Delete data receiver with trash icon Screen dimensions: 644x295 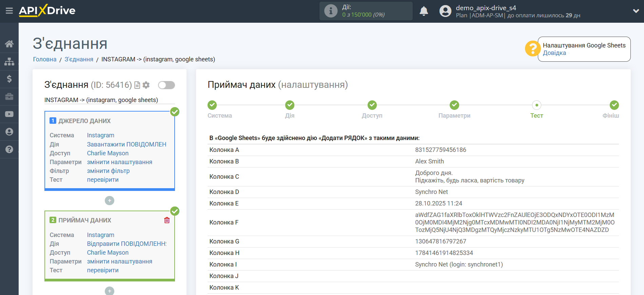167,220
